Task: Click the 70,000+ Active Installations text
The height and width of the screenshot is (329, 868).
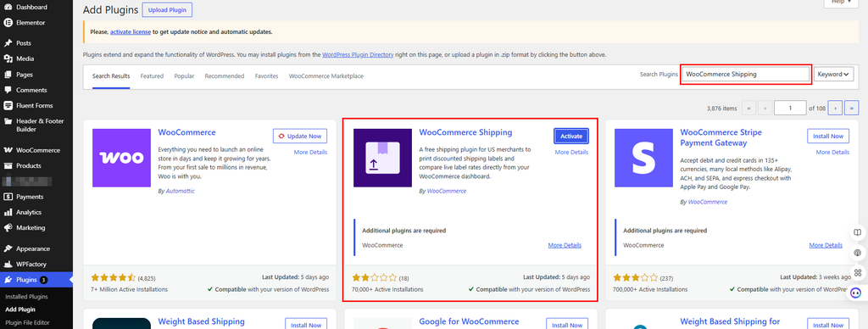Action: [387, 289]
